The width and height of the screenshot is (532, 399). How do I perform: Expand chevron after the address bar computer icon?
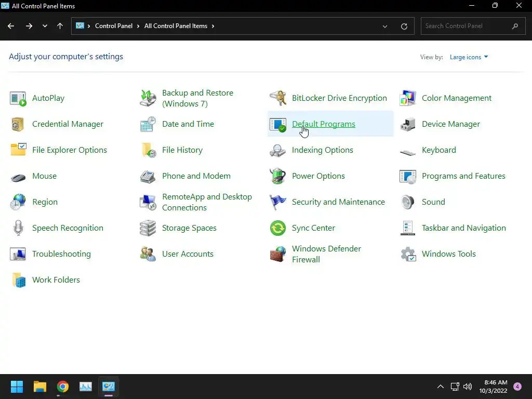pos(89,26)
